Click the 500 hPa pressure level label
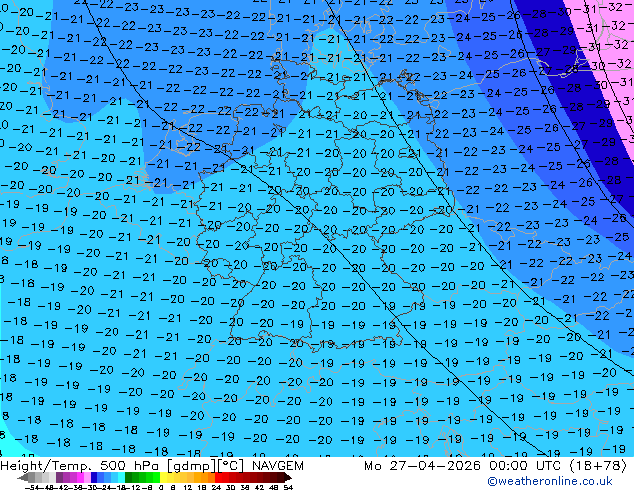The width and height of the screenshot is (634, 490). pyautogui.click(x=123, y=466)
